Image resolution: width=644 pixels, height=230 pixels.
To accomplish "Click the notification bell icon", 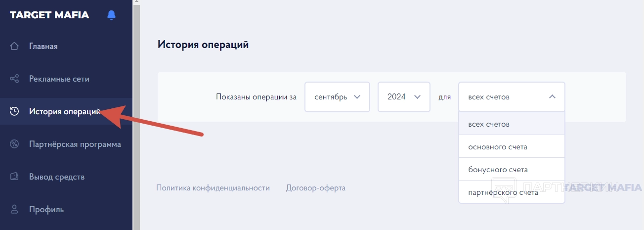I will (x=111, y=15).
